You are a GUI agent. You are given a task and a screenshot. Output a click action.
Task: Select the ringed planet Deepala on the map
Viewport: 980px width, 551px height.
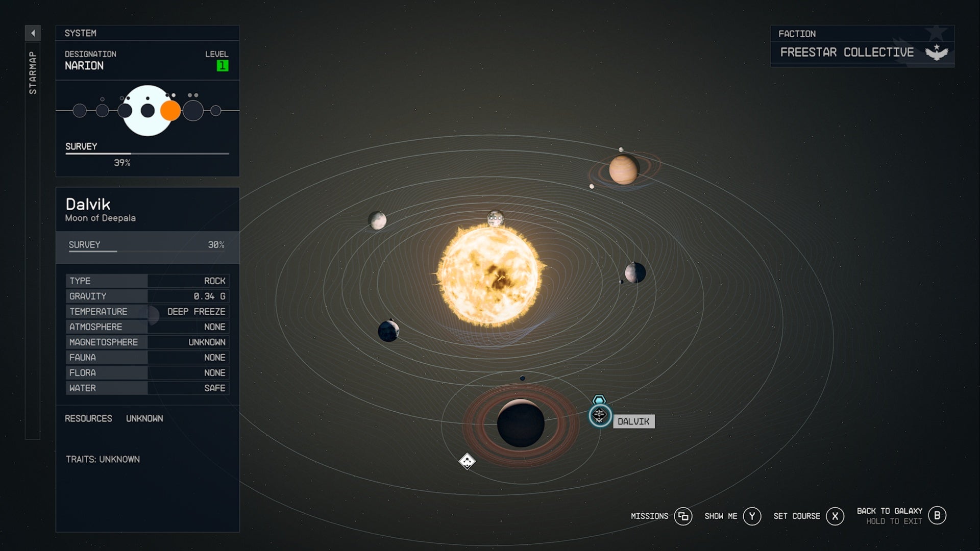521,424
